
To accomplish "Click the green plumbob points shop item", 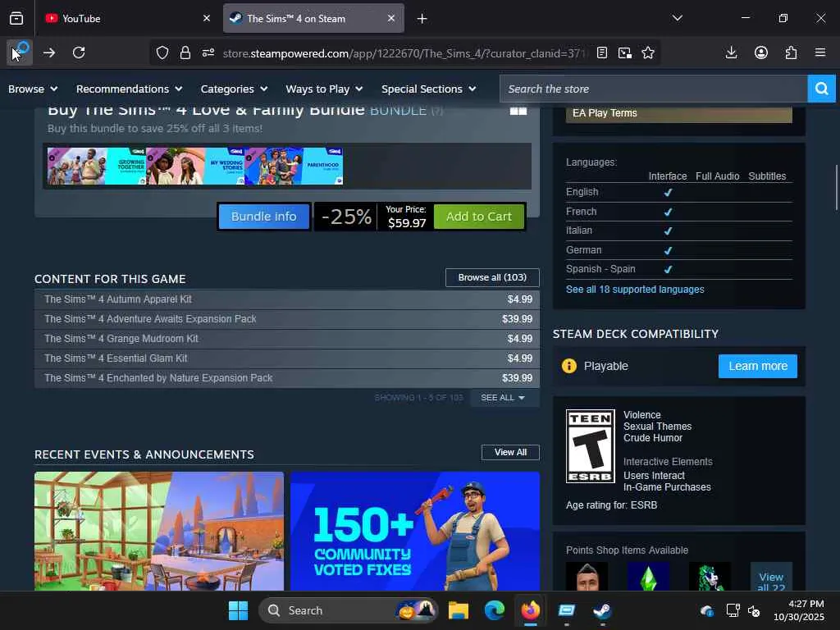I will click(648, 577).
